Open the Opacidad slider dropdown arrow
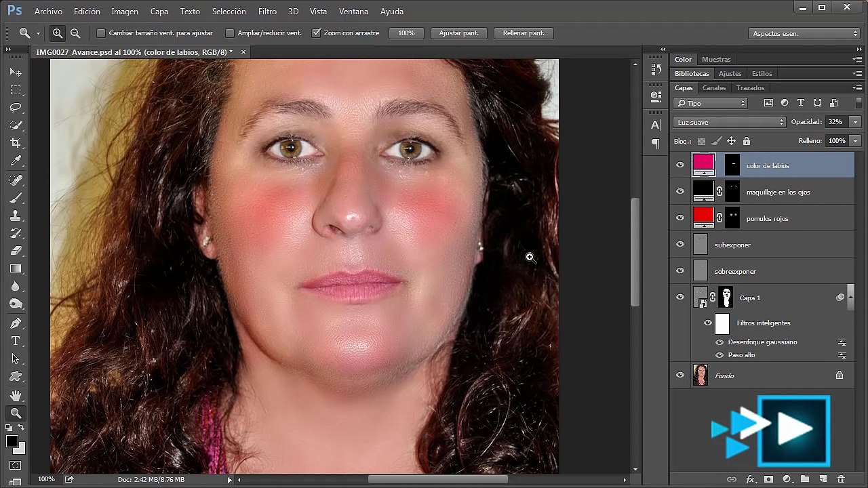Screen dimensions: 868x488 (x=855, y=122)
